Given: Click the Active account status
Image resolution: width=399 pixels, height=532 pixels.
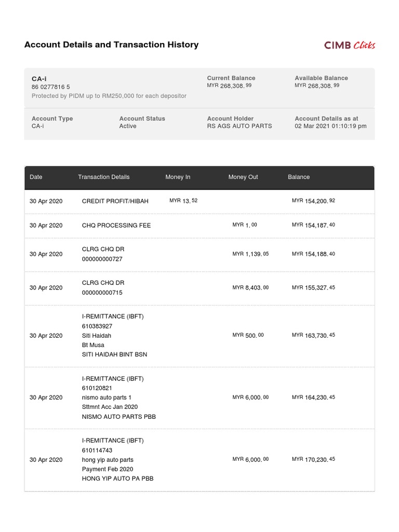Looking at the screenshot, I should tap(128, 126).
